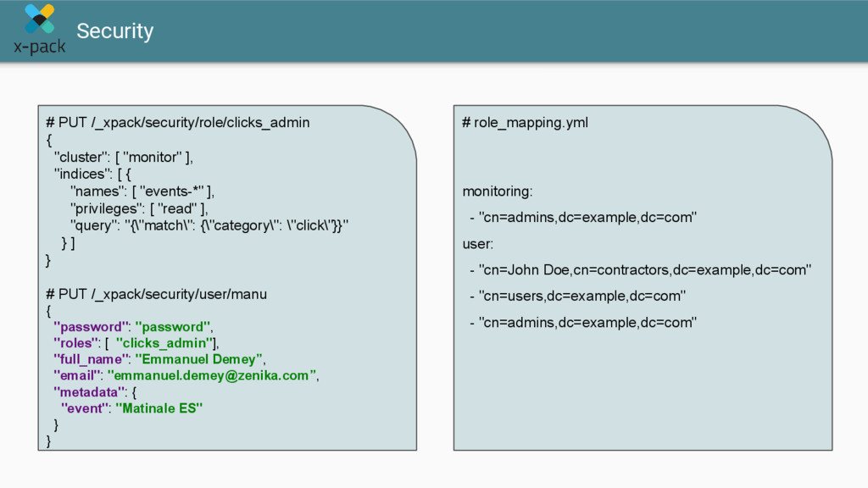The height and width of the screenshot is (488, 868).
Task: Click the "roles": [ "clicks_admin" ] line
Action: coord(136,343)
